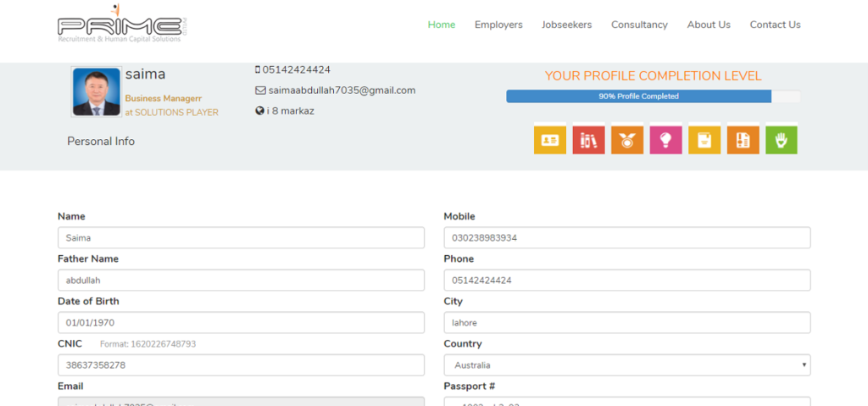This screenshot has width=868, height=406.
Task: Select the orange document icon
Action: (743, 141)
